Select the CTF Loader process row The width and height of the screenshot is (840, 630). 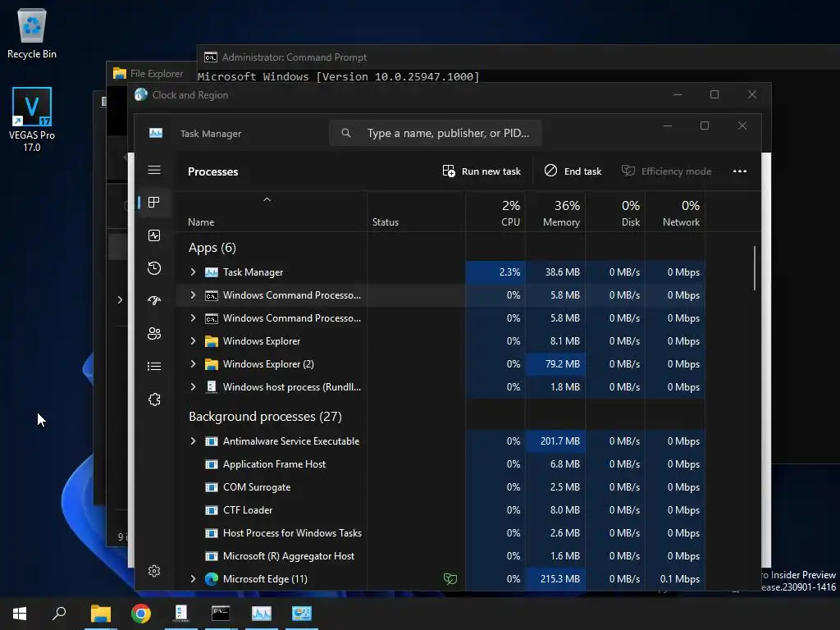(441, 510)
